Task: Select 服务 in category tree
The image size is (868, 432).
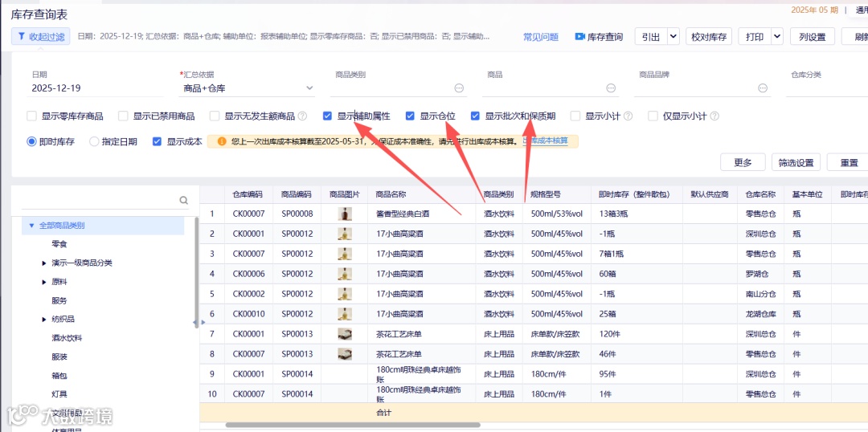Action: [x=59, y=301]
